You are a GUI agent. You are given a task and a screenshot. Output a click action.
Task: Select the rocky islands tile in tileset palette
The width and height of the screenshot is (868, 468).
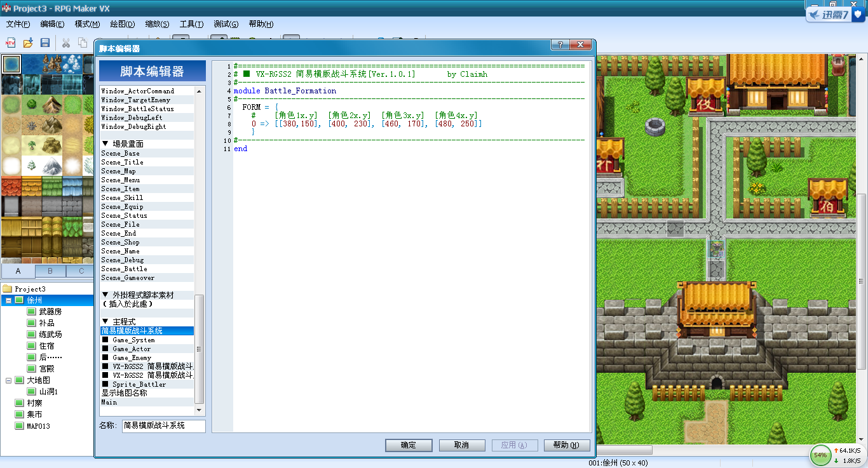click(51, 64)
